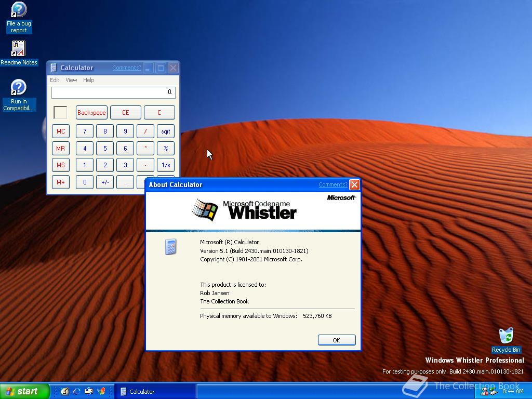Click the clock showing 8:44 AM
This screenshot has width=532, height=399.
pyautogui.click(x=513, y=391)
